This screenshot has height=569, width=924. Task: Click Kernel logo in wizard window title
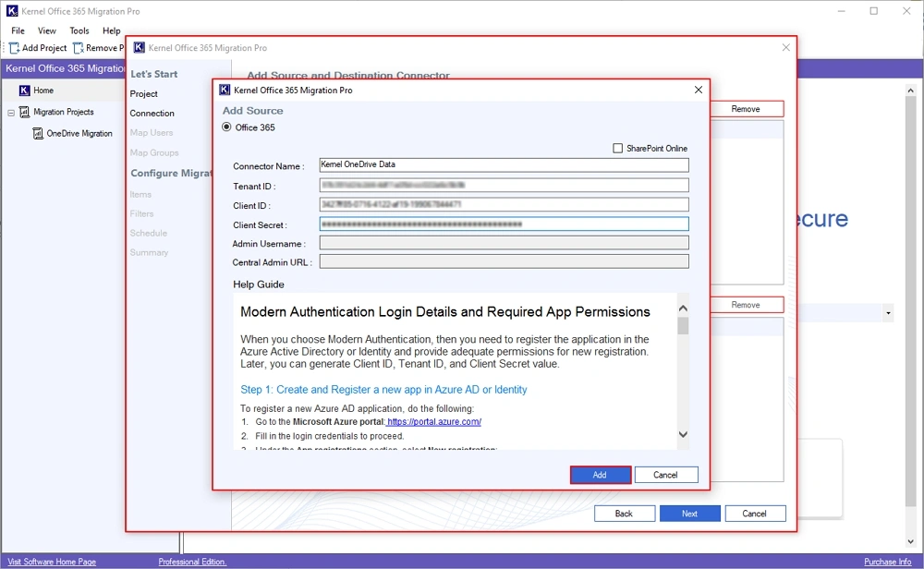(x=140, y=47)
